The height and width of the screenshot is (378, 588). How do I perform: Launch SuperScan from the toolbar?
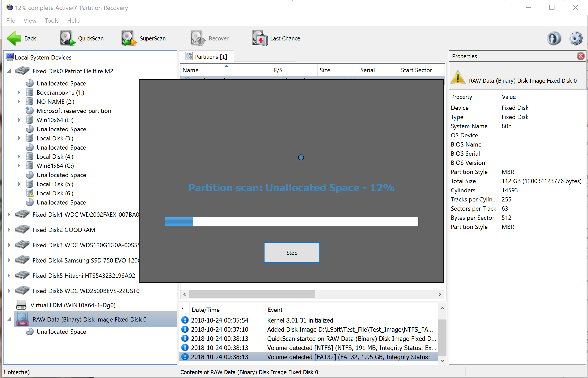pos(144,38)
